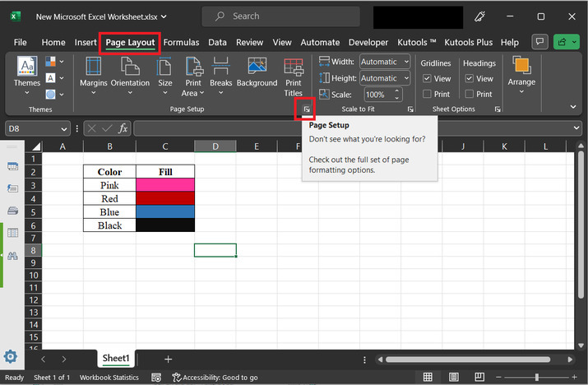Click the Background image button
Viewport: 588px width, 385px height.
tap(257, 72)
